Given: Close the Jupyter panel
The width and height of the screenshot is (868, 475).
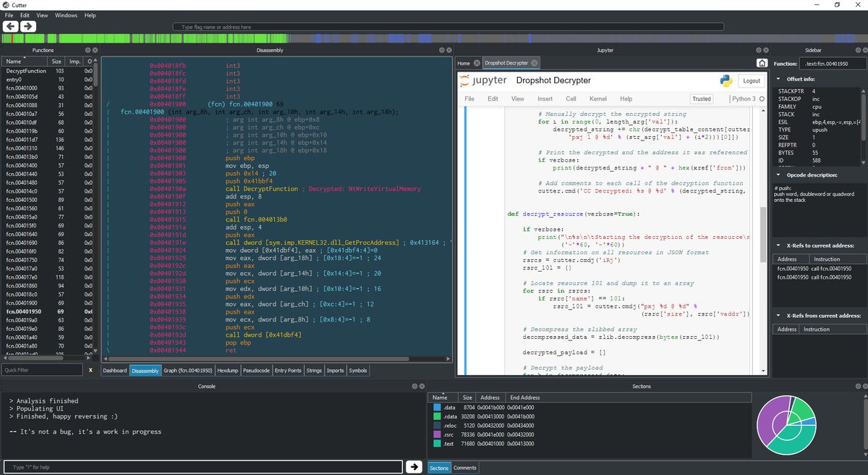Looking at the screenshot, I should (x=765, y=50).
